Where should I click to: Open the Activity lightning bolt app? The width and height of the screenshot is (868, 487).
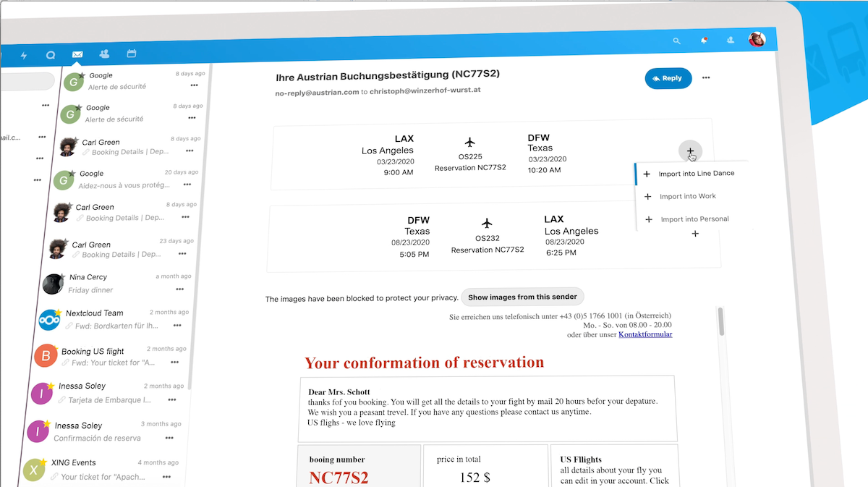[x=24, y=55]
